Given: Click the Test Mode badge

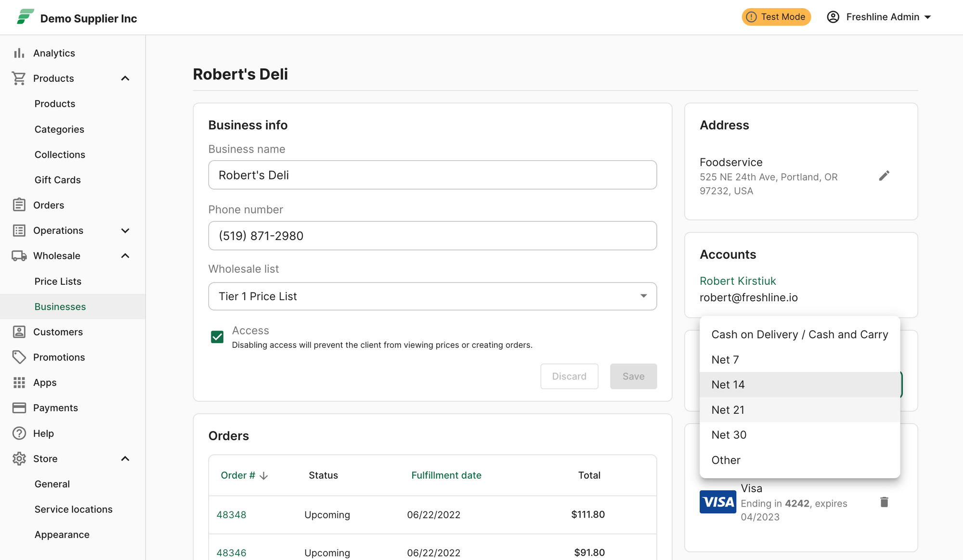Looking at the screenshot, I should pos(776,17).
